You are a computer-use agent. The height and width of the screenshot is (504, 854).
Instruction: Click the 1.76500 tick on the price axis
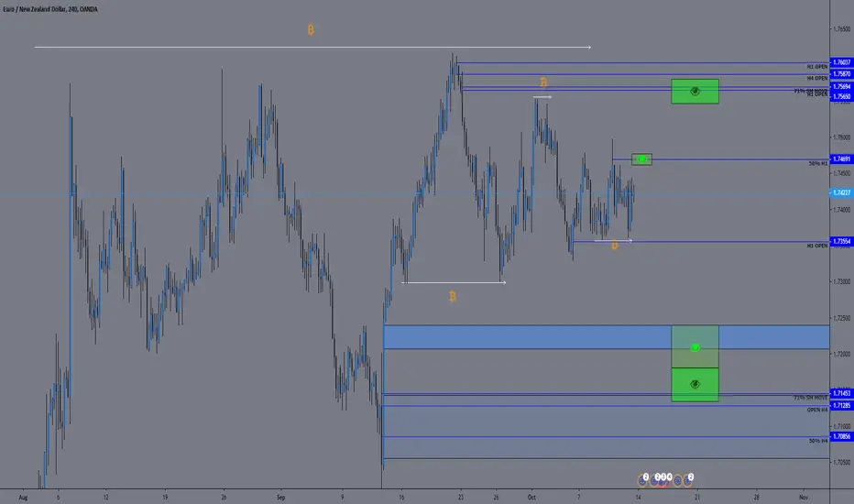tap(841, 29)
